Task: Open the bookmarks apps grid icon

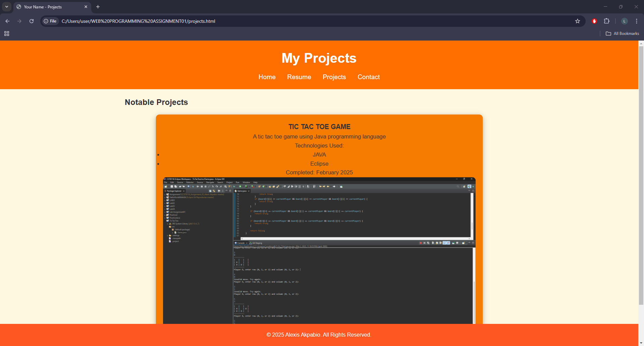Action: point(7,34)
